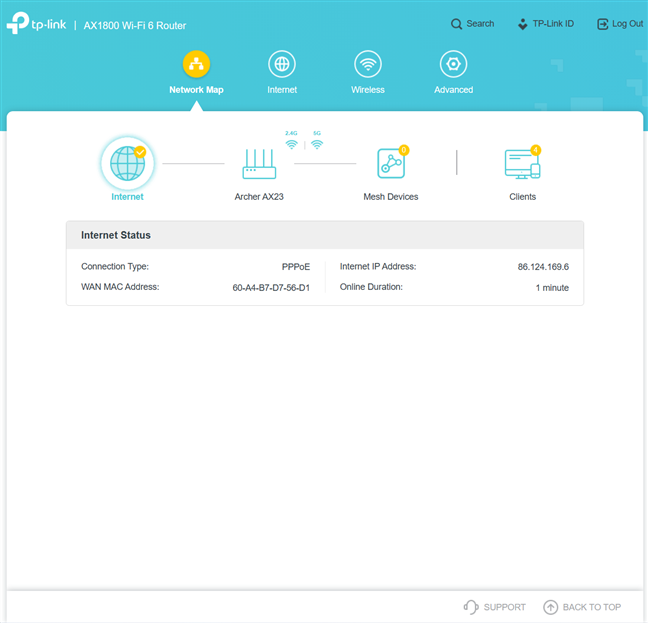Click the Support headset icon

click(471, 607)
